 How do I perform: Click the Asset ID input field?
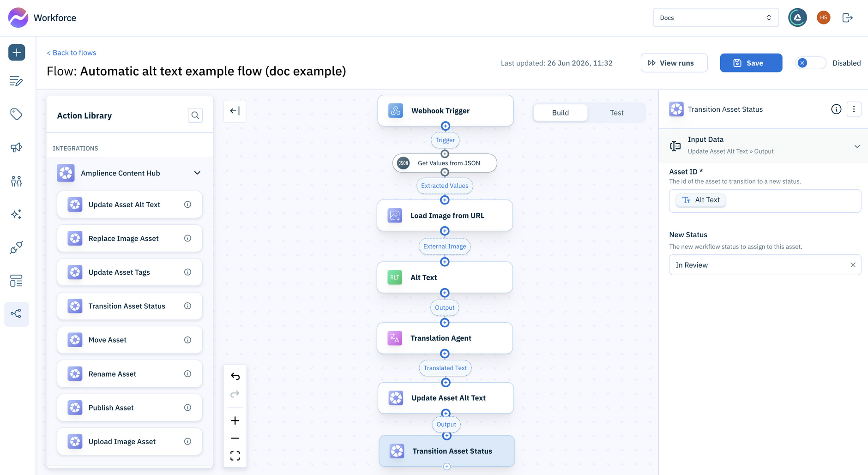765,201
